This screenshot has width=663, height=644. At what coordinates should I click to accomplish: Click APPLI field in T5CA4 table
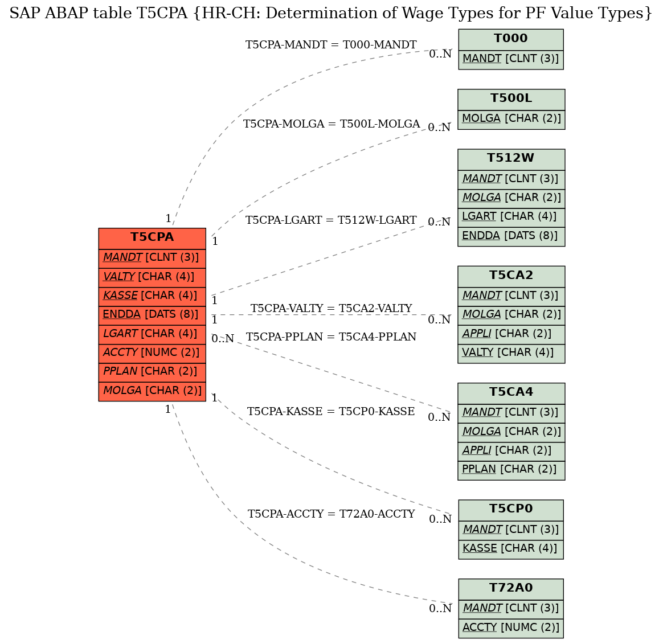pyautogui.click(x=511, y=452)
